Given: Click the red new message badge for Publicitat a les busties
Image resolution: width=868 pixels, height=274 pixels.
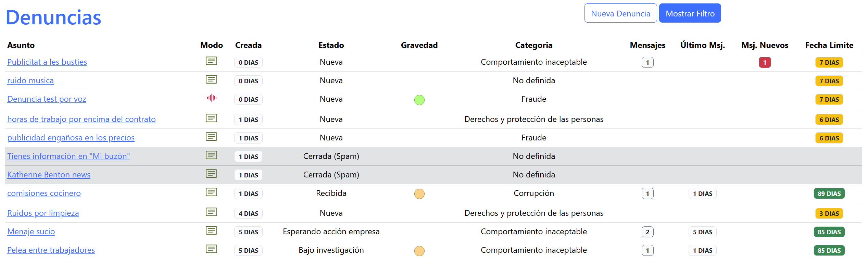Looking at the screenshot, I should pyautogui.click(x=765, y=62).
